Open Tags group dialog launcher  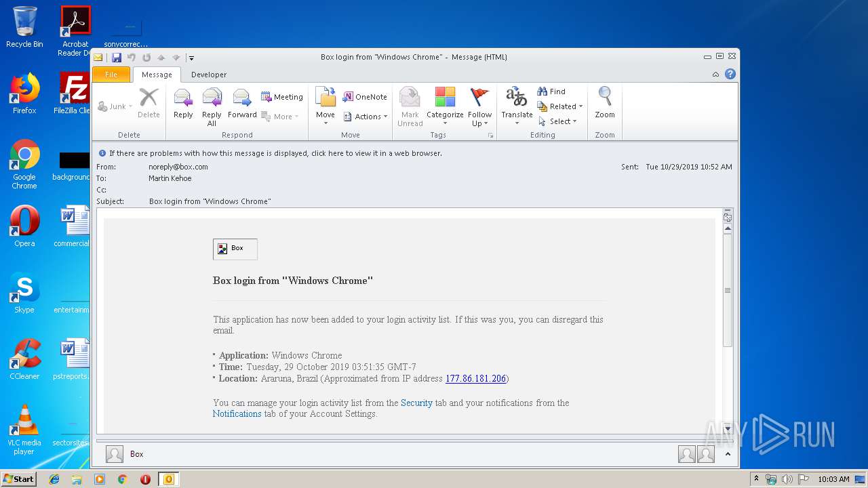pos(490,136)
